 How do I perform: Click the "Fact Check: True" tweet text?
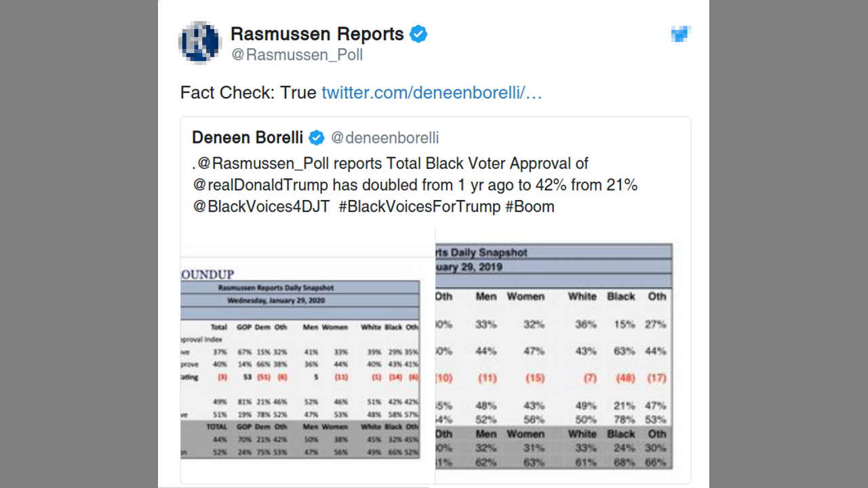[248, 93]
